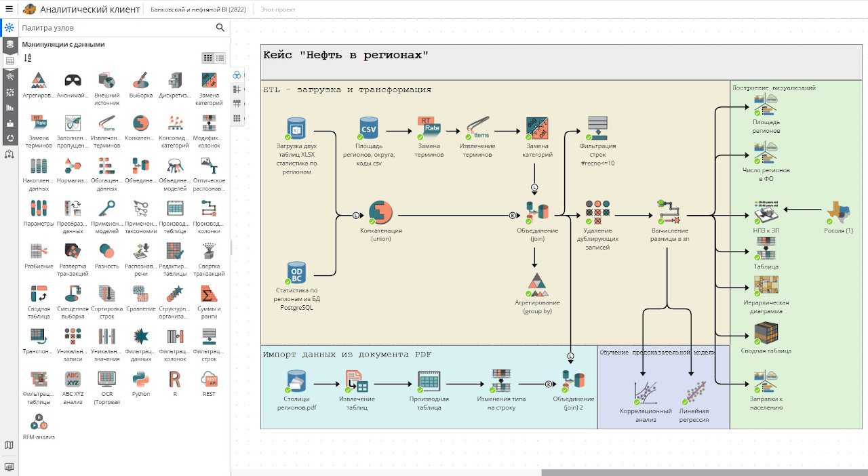
Task: Open the snowflake node palette tab
Action: tap(9, 28)
